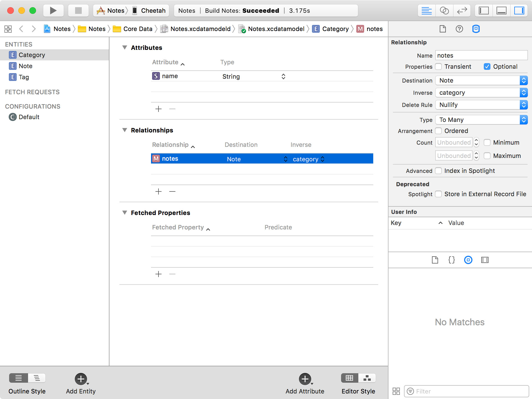
Task: Enable Index in Spotlight
Action: coord(439,171)
